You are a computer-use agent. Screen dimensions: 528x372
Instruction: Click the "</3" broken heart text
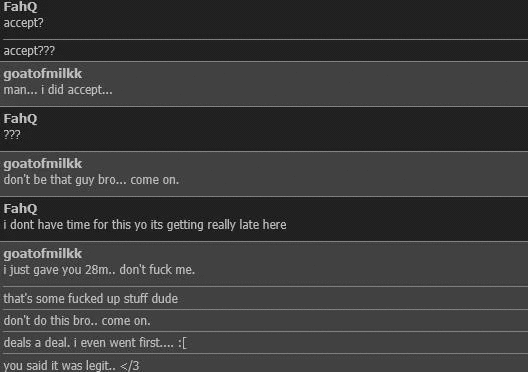point(130,366)
